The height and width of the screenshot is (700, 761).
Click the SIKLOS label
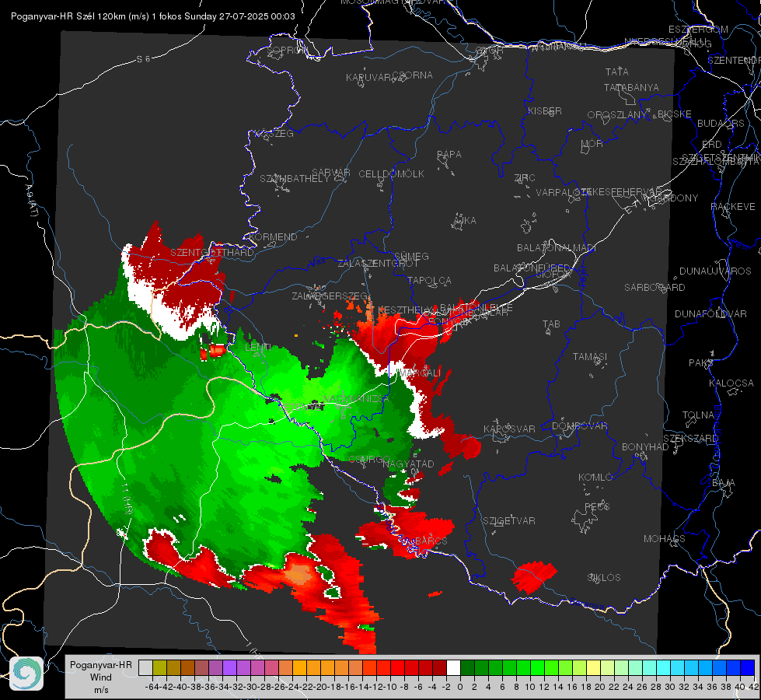coord(604,578)
